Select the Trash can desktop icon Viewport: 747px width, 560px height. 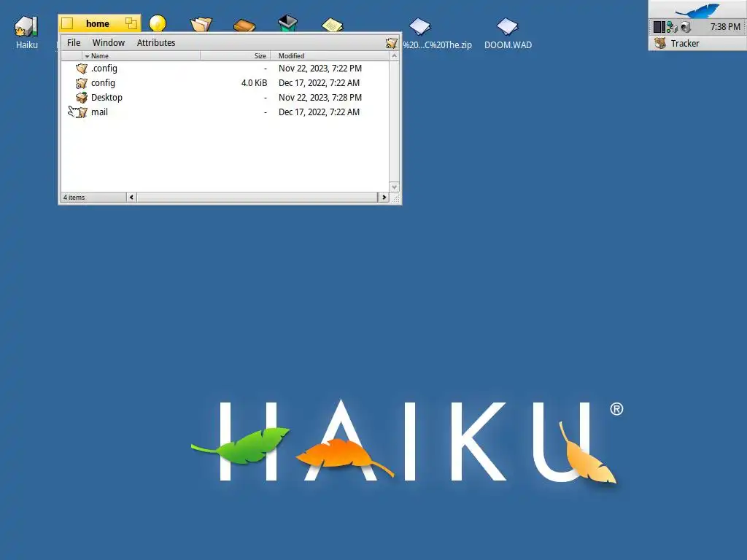click(287, 23)
